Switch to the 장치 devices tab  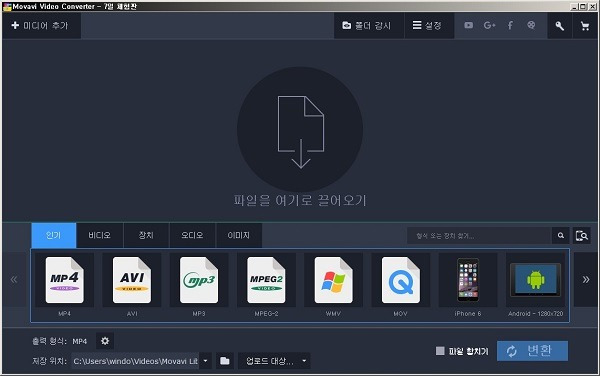(146, 235)
